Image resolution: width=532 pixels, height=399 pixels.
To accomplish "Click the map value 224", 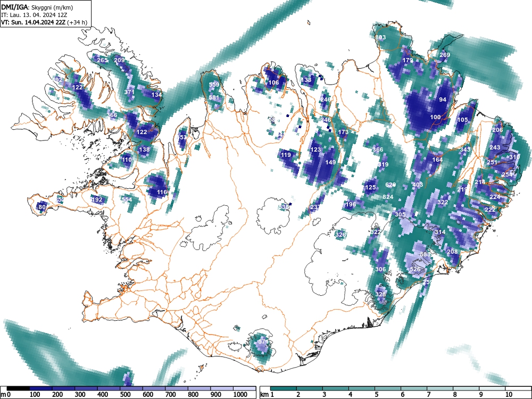I will (495, 197).
